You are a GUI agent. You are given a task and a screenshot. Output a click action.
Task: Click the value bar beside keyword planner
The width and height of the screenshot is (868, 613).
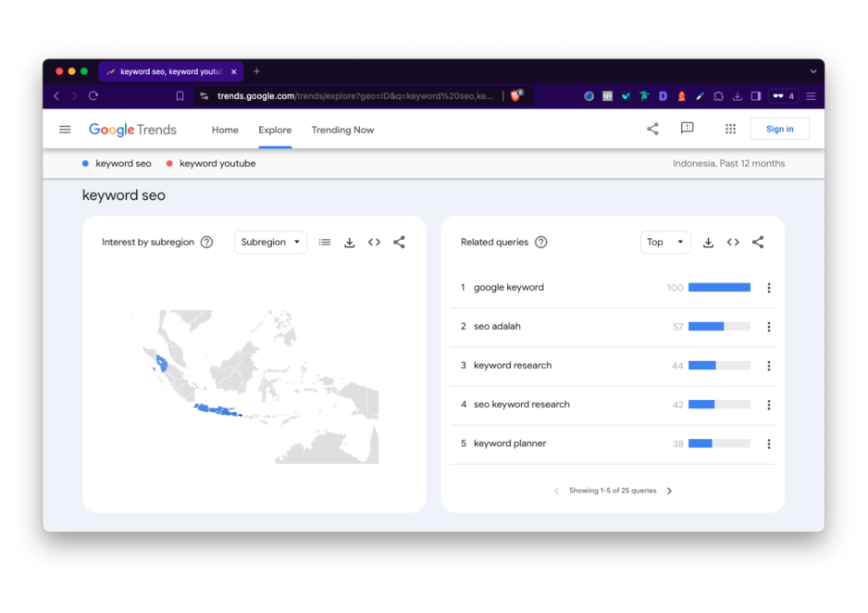[x=719, y=443]
